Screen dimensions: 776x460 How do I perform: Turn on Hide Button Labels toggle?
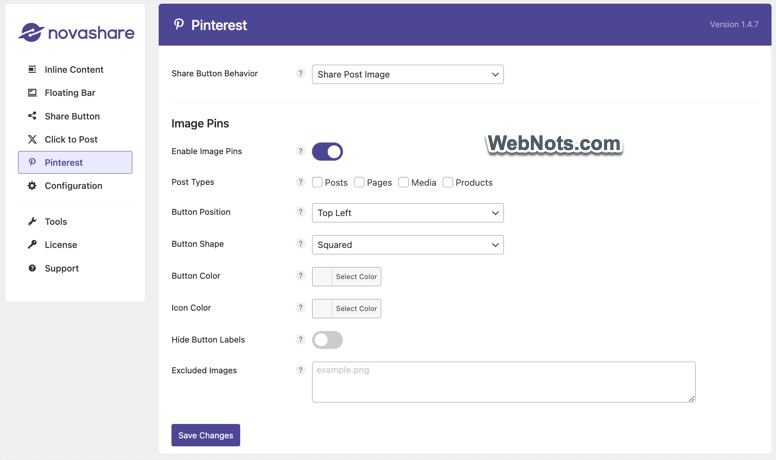point(327,340)
